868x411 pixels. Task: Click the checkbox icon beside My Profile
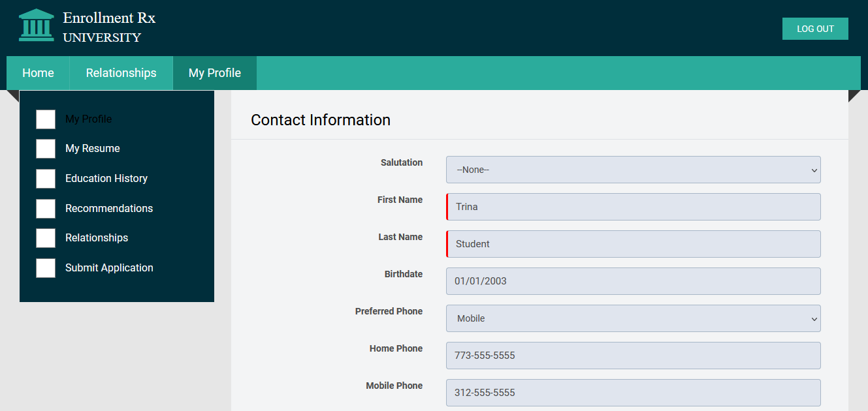[46, 119]
